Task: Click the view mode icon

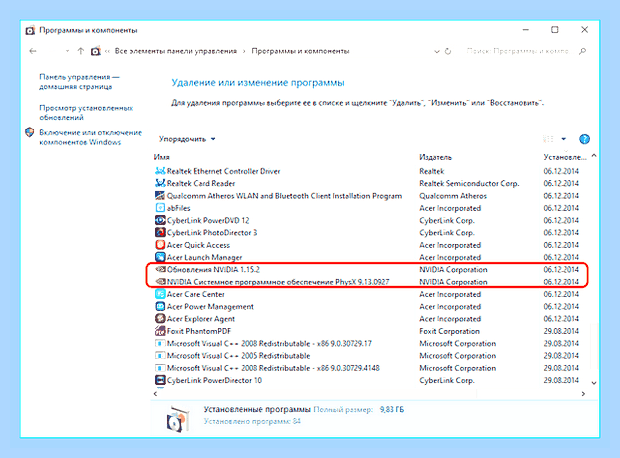Action: click(x=548, y=139)
